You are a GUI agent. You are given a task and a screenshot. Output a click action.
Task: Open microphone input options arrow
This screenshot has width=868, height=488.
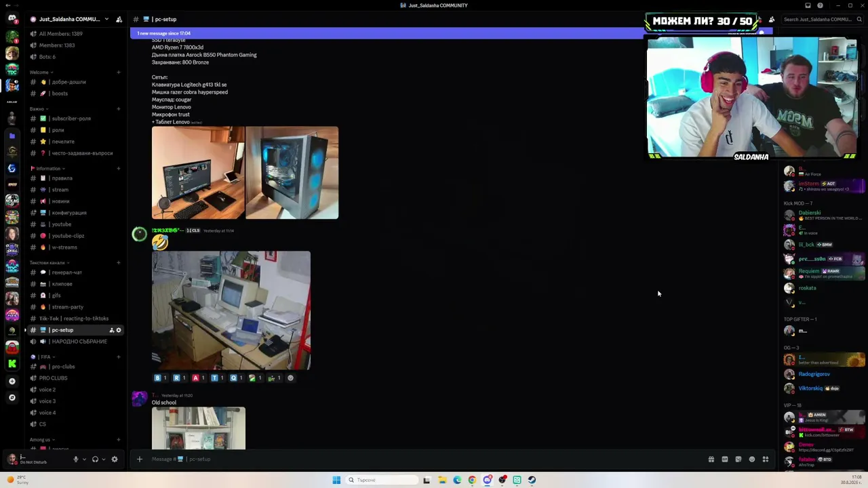[84, 460]
